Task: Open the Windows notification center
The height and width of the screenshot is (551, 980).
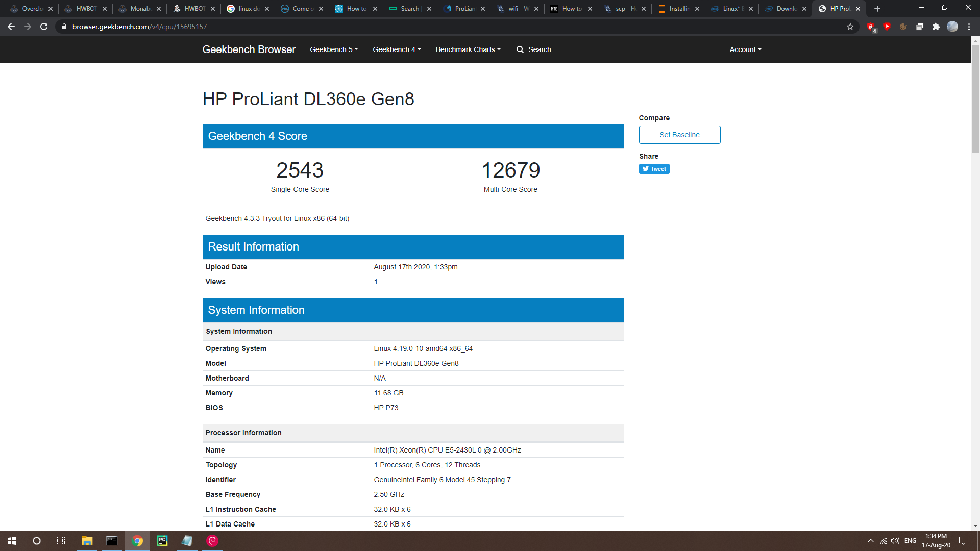Action: tap(963, 541)
